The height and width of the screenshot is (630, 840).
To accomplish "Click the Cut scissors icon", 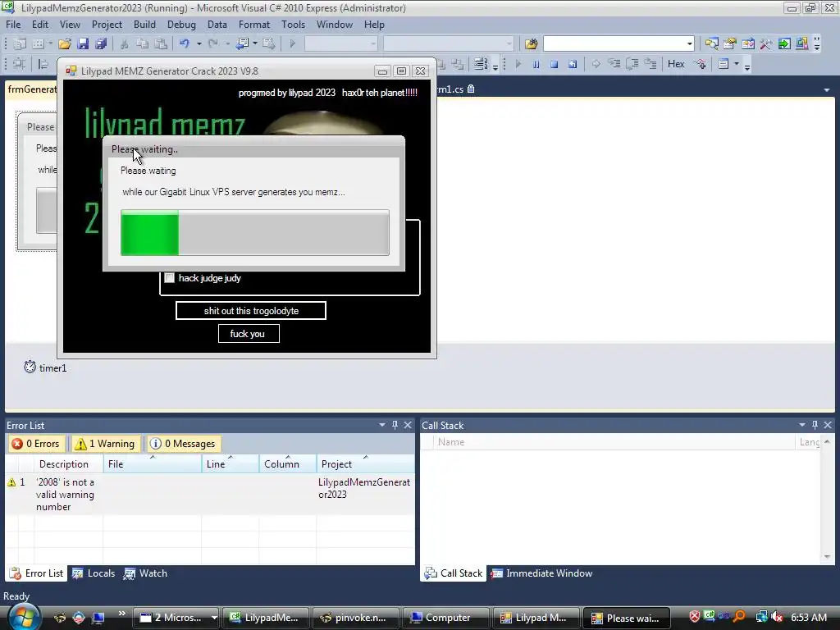I will pos(125,43).
